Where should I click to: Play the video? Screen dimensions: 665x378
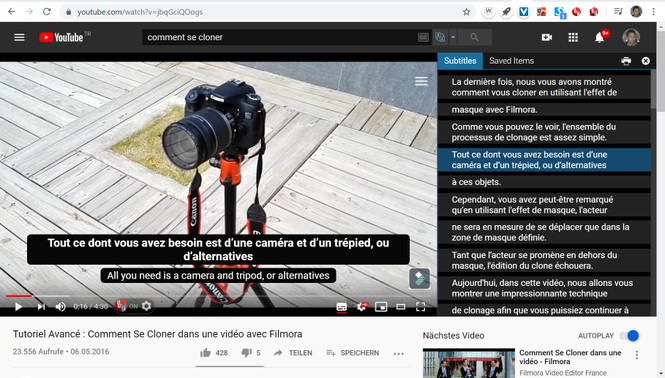coord(18,306)
